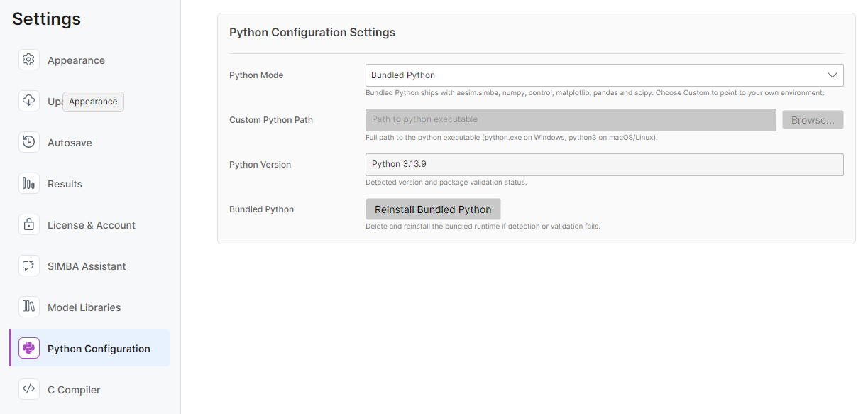The height and width of the screenshot is (414, 868).
Task: Select Model Libraries in sidebar
Action: coord(89,307)
